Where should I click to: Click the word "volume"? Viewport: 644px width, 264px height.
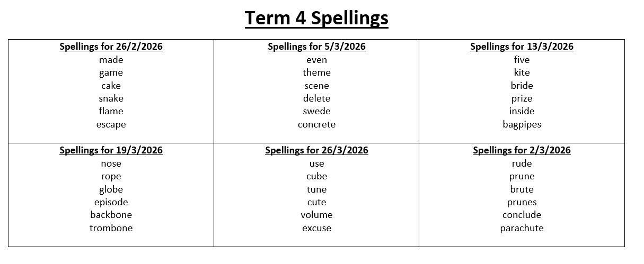point(316,215)
